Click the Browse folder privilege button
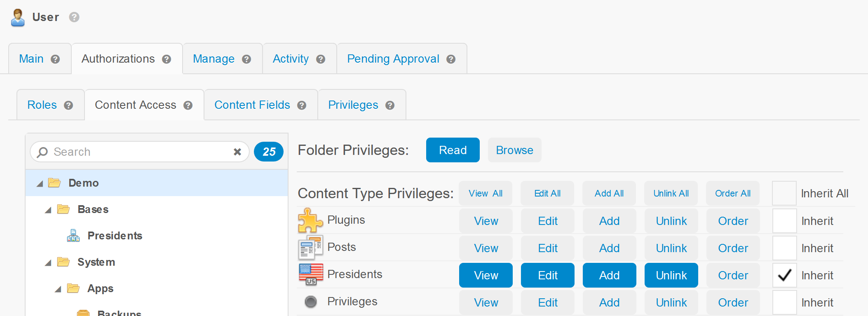 (x=514, y=150)
